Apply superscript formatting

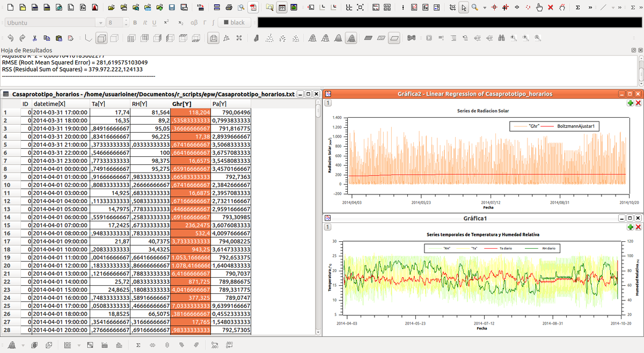point(166,23)
